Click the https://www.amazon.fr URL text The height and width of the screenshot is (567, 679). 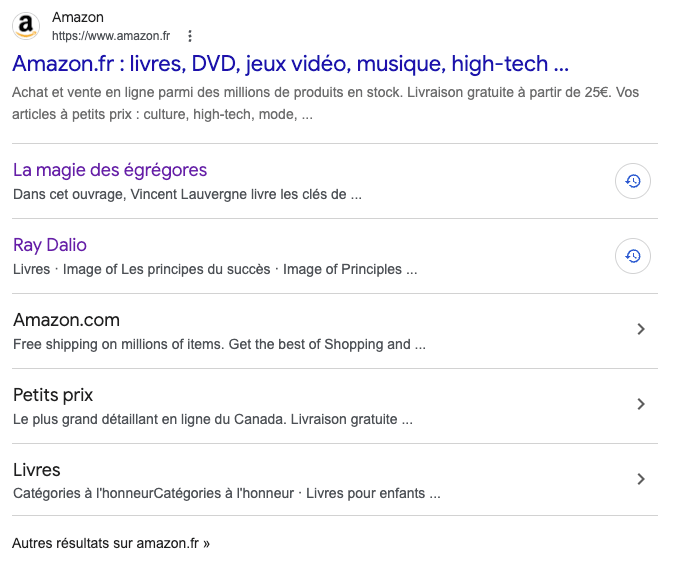[x=111, y=36]
